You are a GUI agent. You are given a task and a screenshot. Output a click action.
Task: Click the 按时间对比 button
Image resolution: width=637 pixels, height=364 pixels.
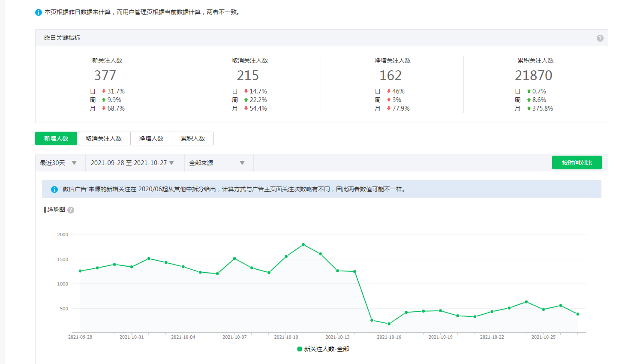pos(577,162)
